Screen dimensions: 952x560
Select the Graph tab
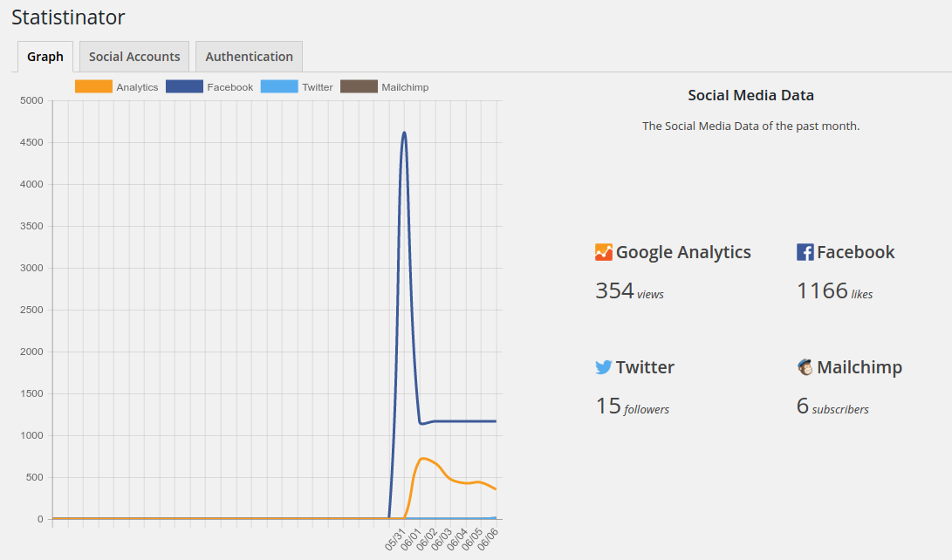[45, 57]
